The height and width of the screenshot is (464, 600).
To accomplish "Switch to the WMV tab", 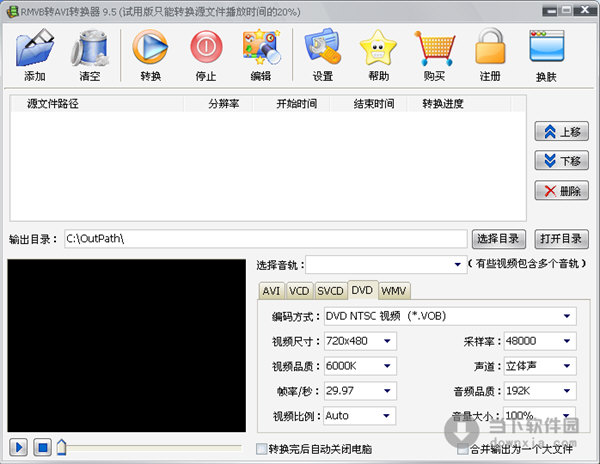I will [394, 291].
